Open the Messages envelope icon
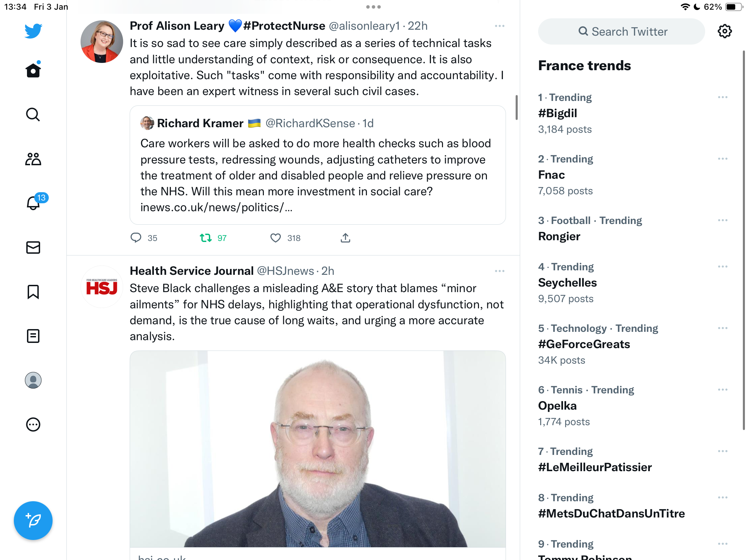This screenshot has height=560, width=747. pos(33,248)
